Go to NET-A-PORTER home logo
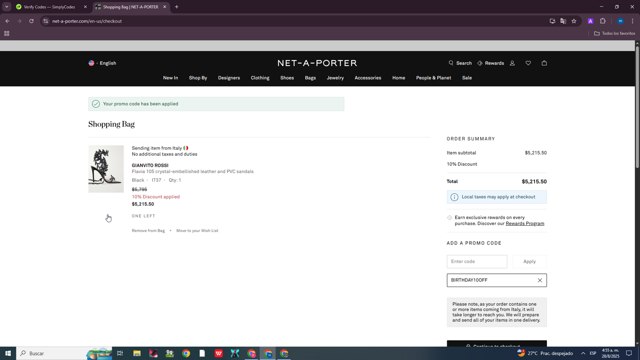Viewport: 640px width, 360px height. [x=317, y=63]
